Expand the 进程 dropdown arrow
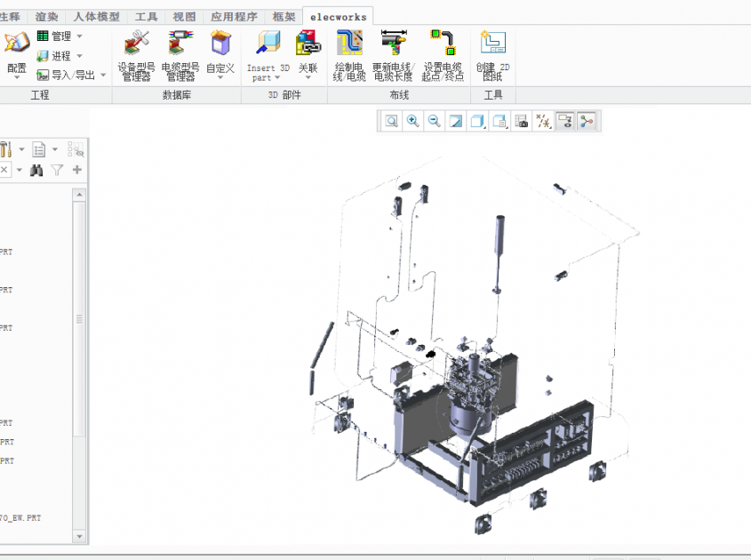This screenshot has height=560, width=751. [x=79, y=56]
